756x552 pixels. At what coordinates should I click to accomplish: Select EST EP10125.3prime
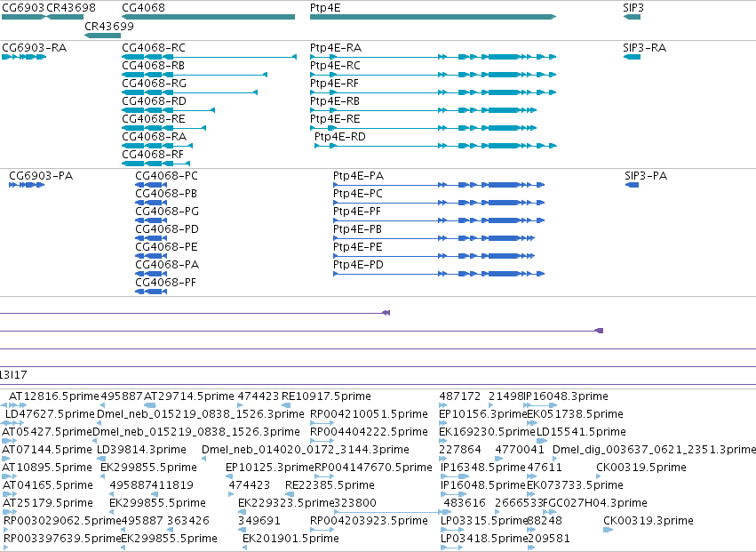(270, 468)
